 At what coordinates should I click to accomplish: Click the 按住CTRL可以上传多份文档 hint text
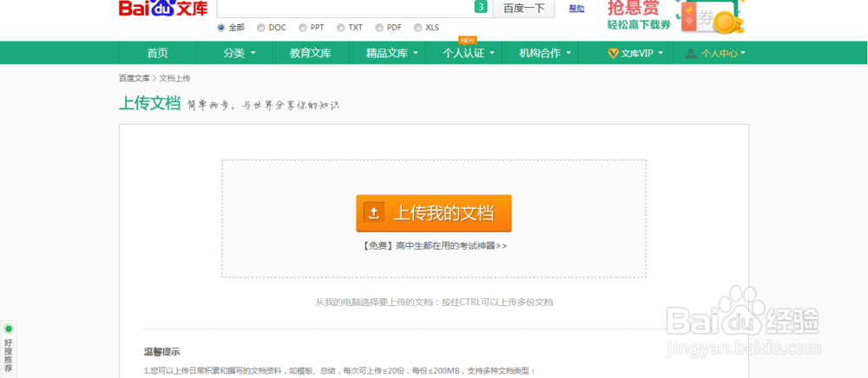pos(497,303)
